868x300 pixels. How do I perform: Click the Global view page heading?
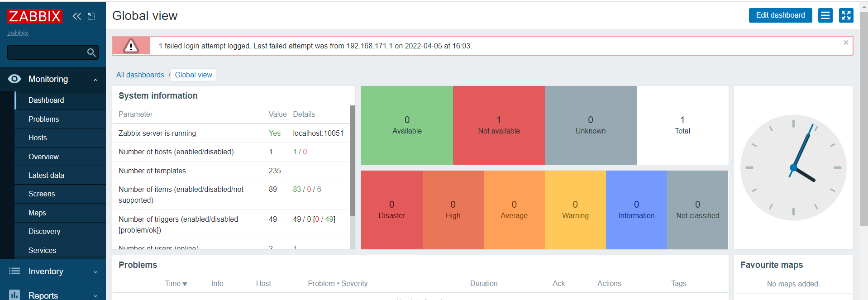145,15
